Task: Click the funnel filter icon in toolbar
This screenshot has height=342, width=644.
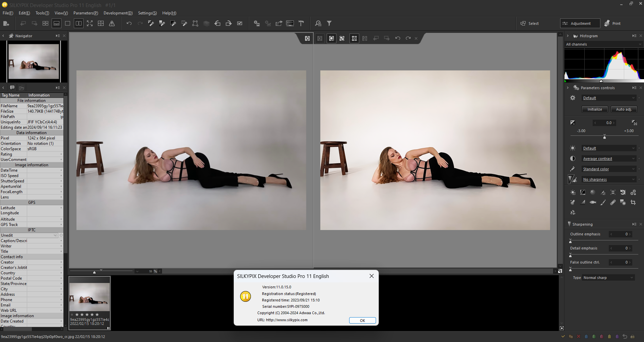Action: (x=329, y=23)
